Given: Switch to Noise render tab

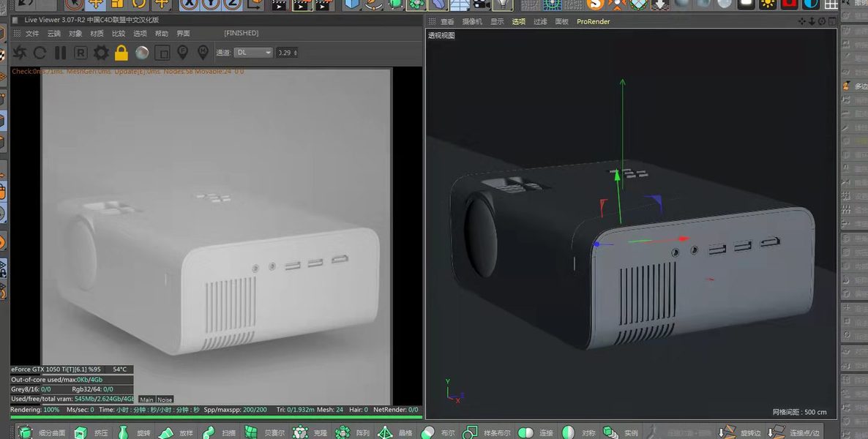Looking at the screenshot, I should pyautogui.click(x=165, y=399).
